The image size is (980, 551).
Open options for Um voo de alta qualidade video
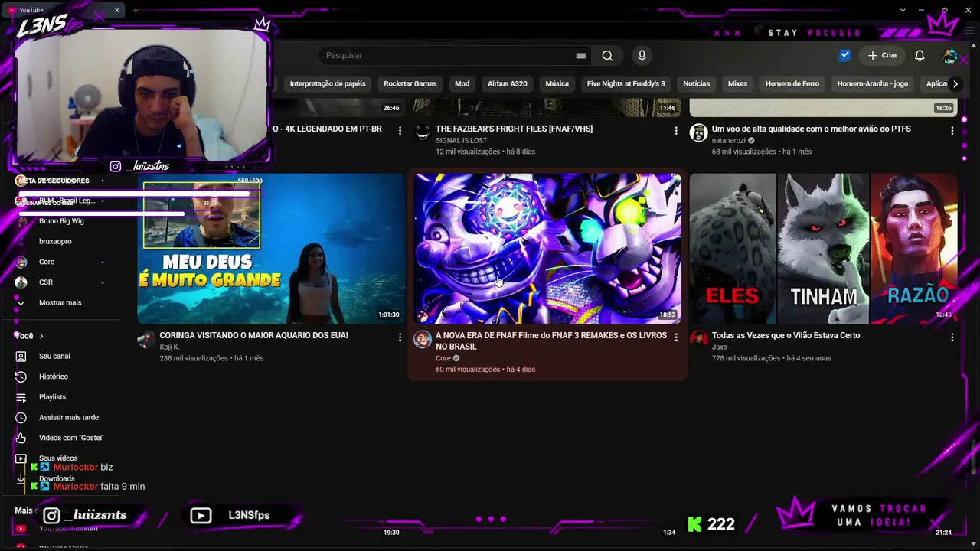[x=952, y=131]
